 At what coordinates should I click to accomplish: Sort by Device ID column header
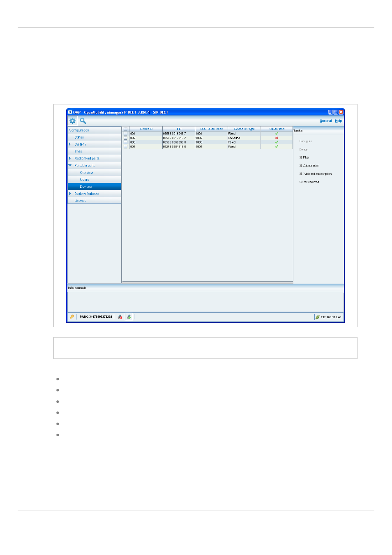pyautogui.click(x=146, y=129)
